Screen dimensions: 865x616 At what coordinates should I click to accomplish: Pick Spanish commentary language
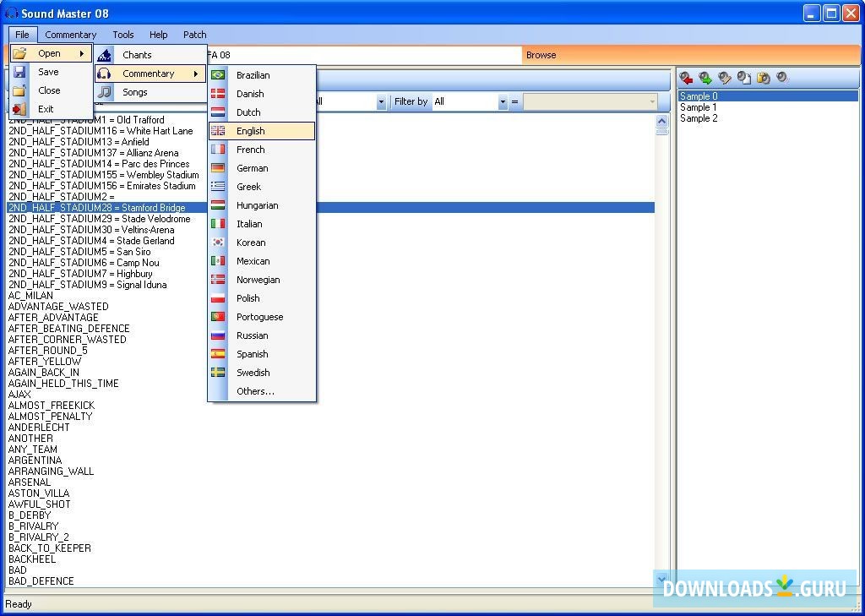[x=262, y=354]
